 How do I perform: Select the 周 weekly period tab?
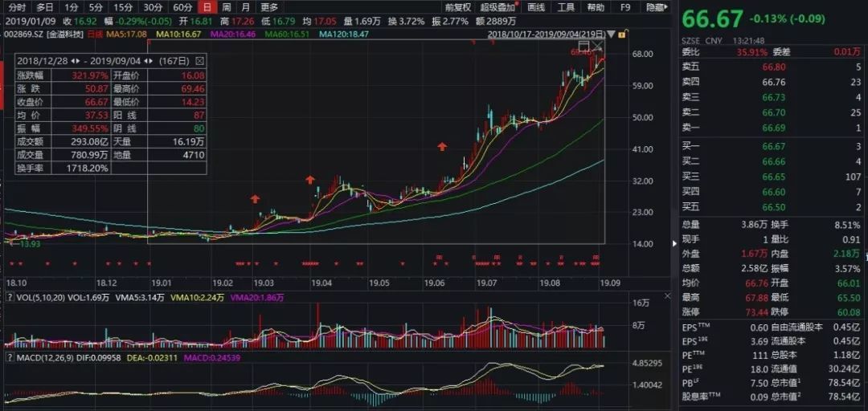[x=227, y=7]
